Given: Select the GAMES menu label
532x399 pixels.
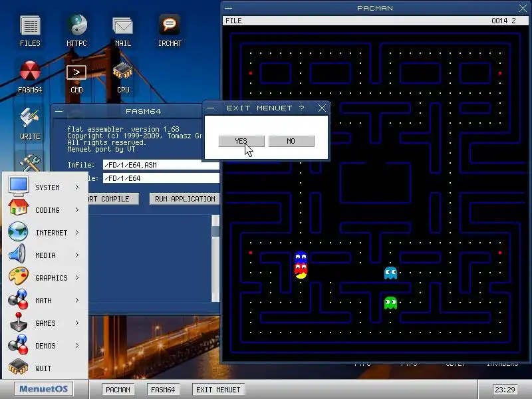Looking at the screenshot, I should coord(45,323).
